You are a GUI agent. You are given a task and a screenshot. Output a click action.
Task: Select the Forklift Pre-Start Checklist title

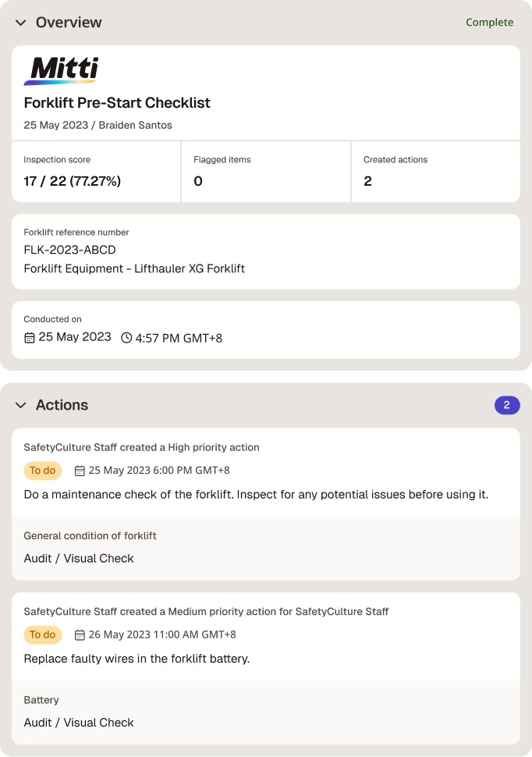coord(117,103)
